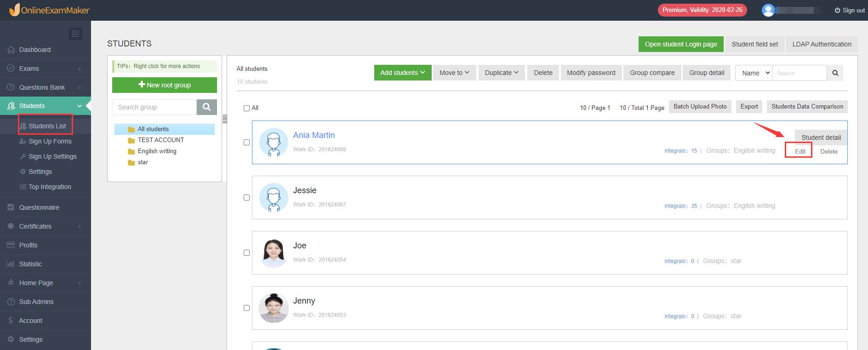This screenshot has height=350, width=868.
Task: Select Ania Martin's checkbox
Action: pos(246,143)
